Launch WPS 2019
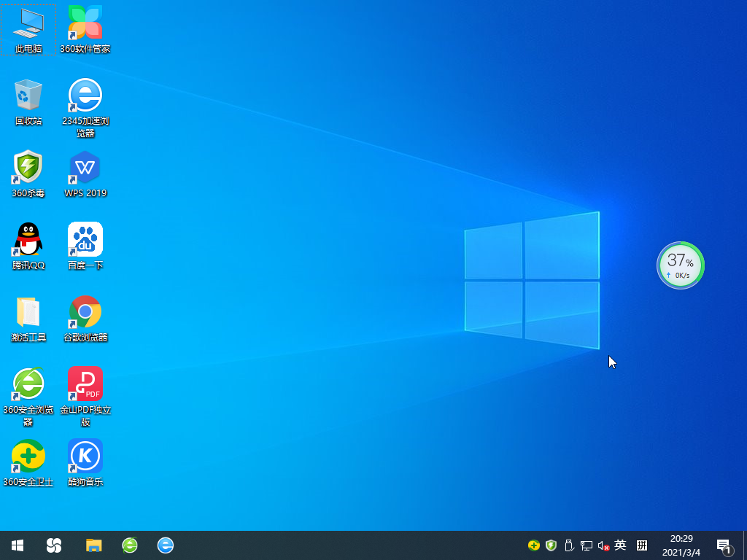The width and height of the screenshot is (747, 560). coord(85,169)
